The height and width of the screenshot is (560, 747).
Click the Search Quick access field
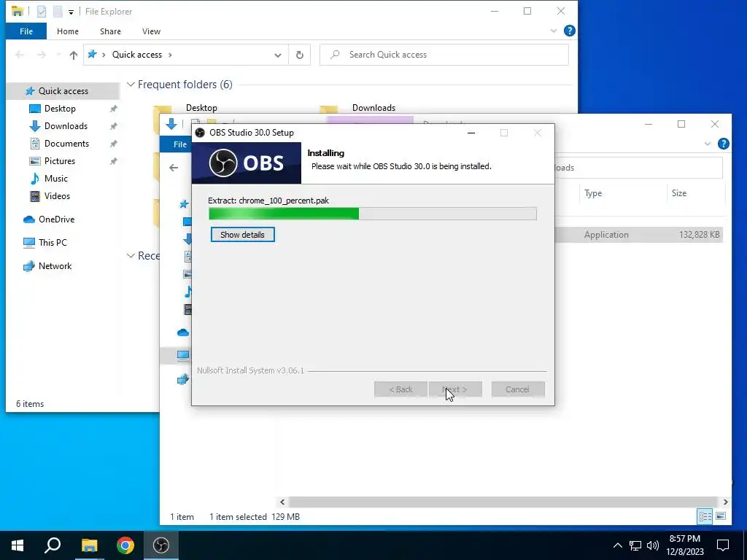pos(444,55)
